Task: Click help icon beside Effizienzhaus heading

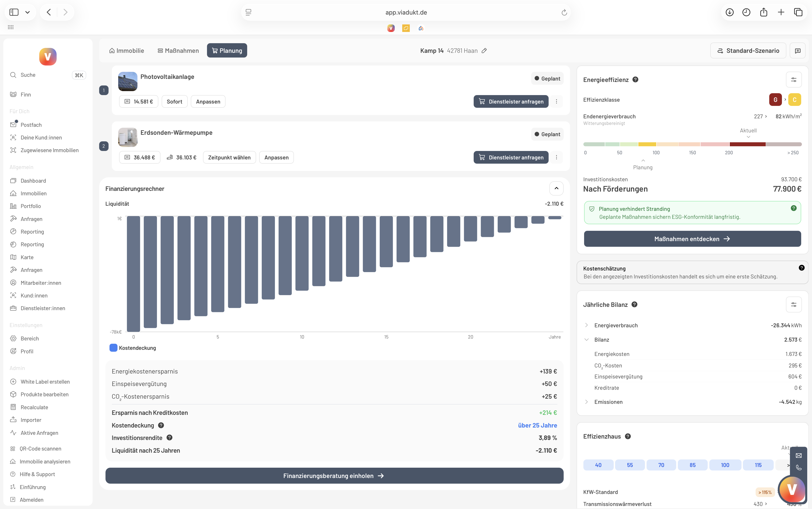Action: pos(628,436)
